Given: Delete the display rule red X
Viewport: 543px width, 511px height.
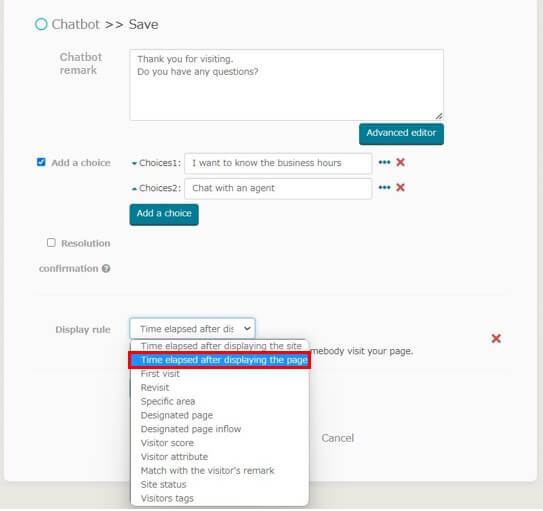Looking at the screenshot, I should (x=496, y=338).
